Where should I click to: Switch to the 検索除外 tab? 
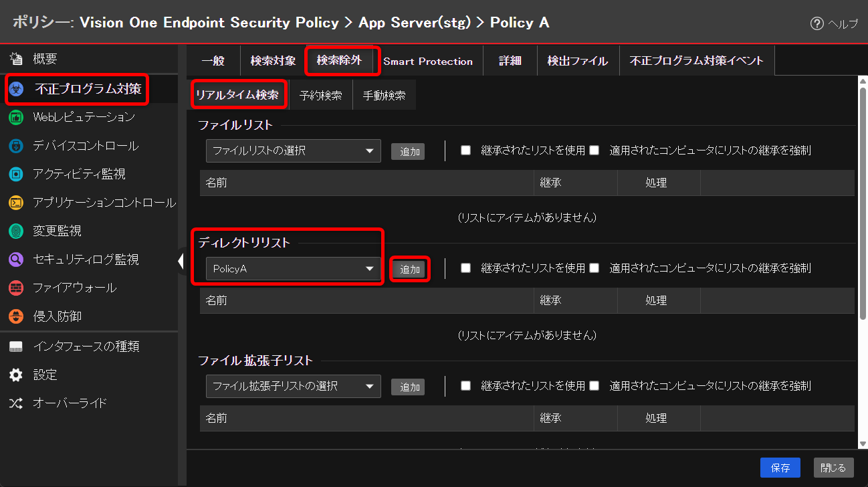pos(339,60)
